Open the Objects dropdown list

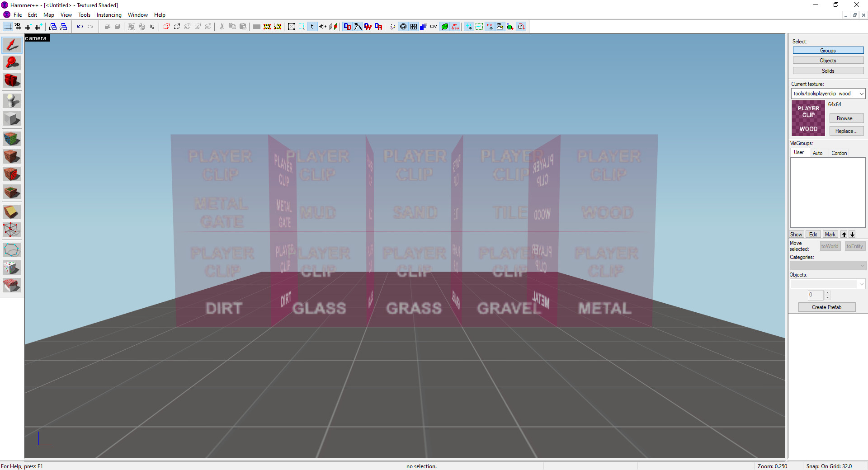click(862, 284)
